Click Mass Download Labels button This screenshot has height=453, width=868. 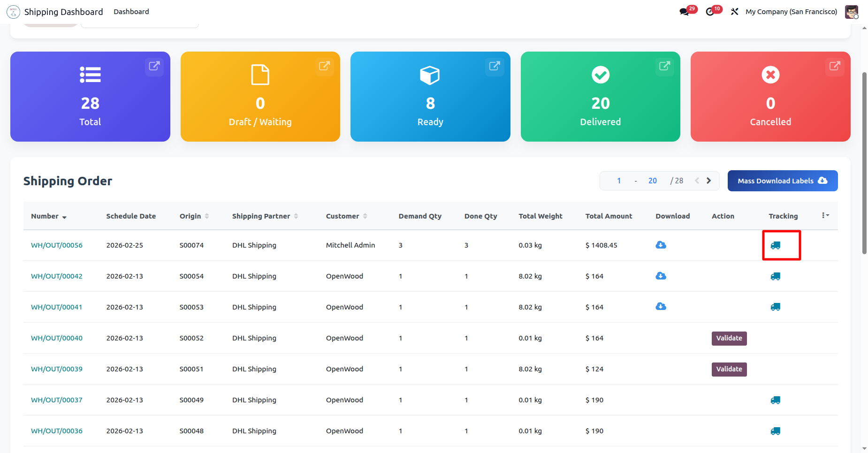782,181
